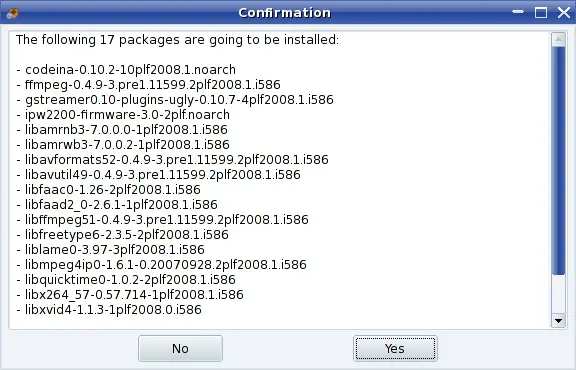
Task: Click the libfaad2_0 package line
Action: point(117,204)
